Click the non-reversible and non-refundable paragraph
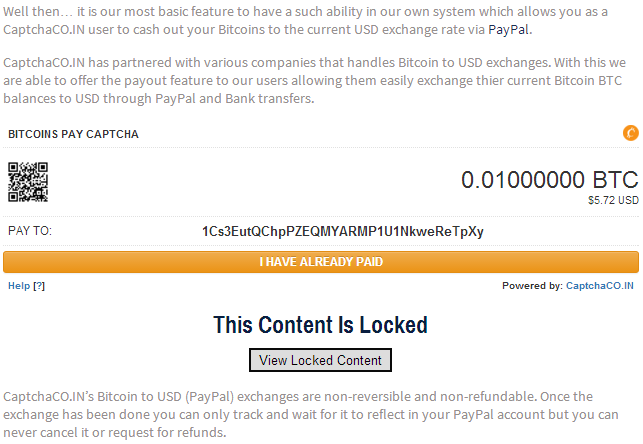Screen dimensions: 643x444 click(311, 414)
